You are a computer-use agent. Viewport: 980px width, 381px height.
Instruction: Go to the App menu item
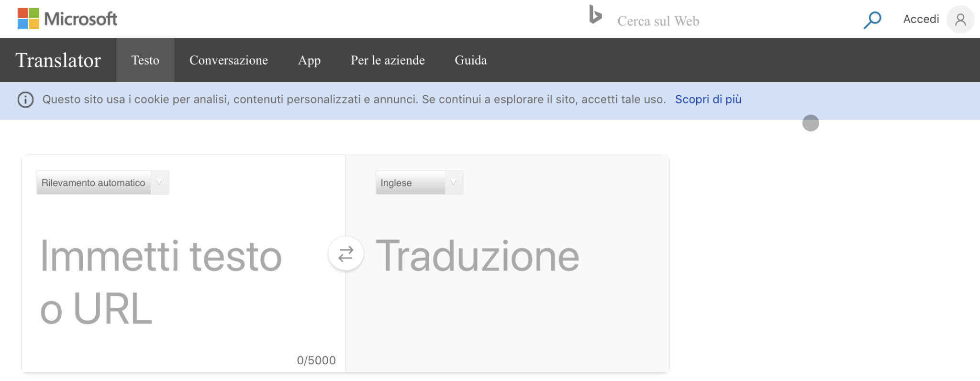point(309,60)
